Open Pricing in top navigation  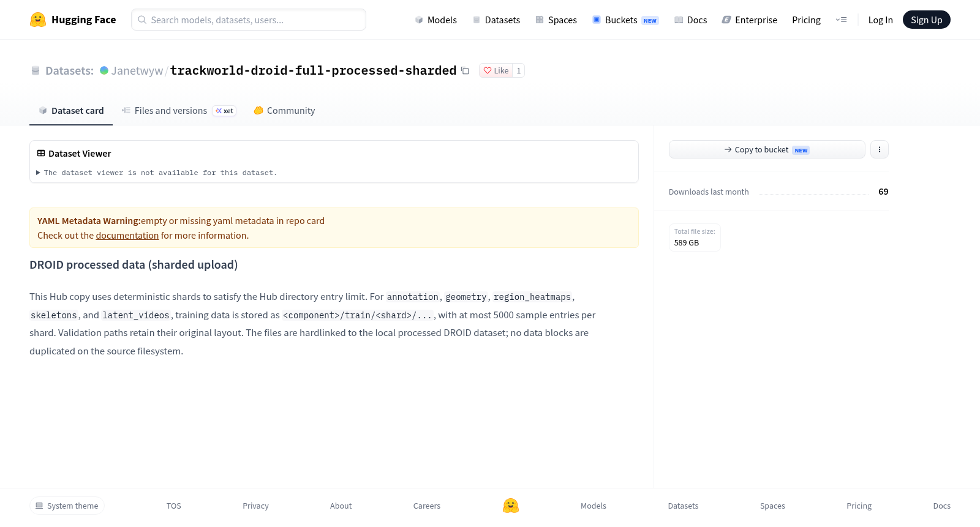click(806, 20)
